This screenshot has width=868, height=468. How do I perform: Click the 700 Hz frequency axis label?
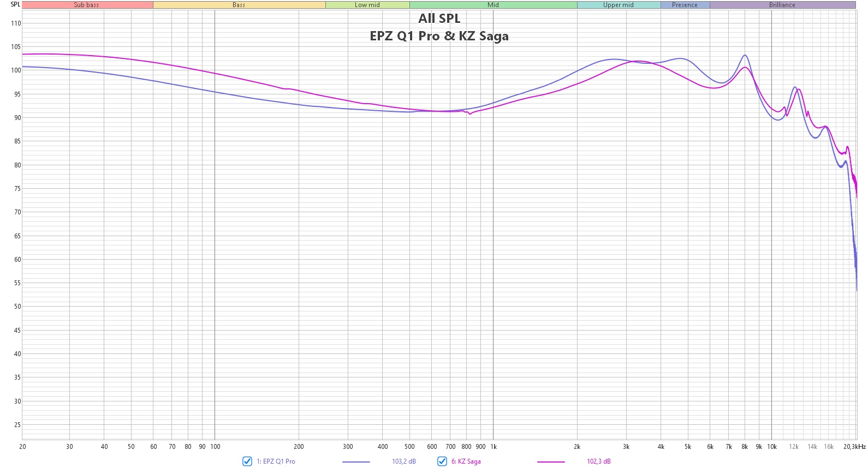tap(450, 447)
